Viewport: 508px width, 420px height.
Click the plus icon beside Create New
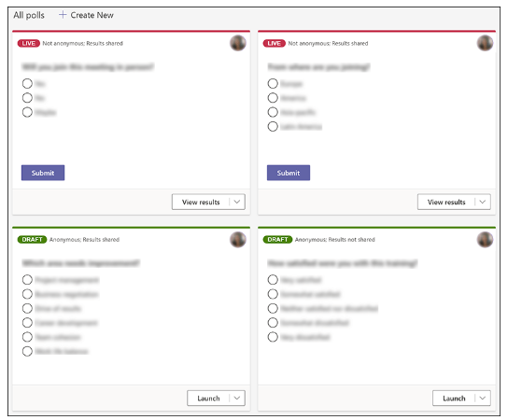pos(63,15)
